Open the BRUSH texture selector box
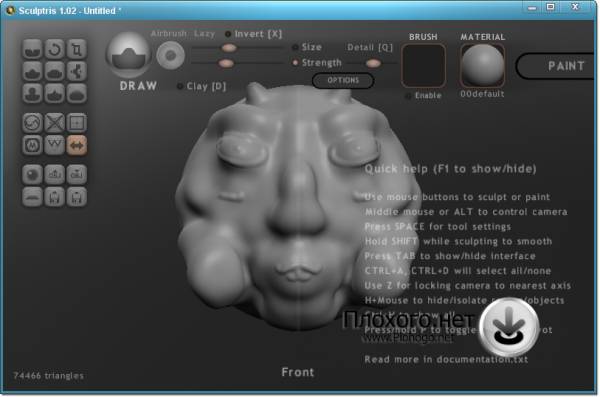 [424, 65]
